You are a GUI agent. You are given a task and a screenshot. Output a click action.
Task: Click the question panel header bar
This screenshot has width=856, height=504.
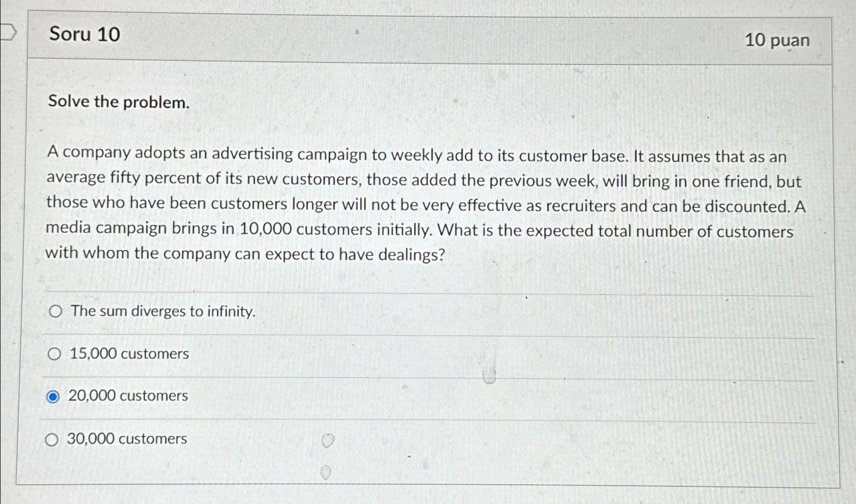[406, 36]
